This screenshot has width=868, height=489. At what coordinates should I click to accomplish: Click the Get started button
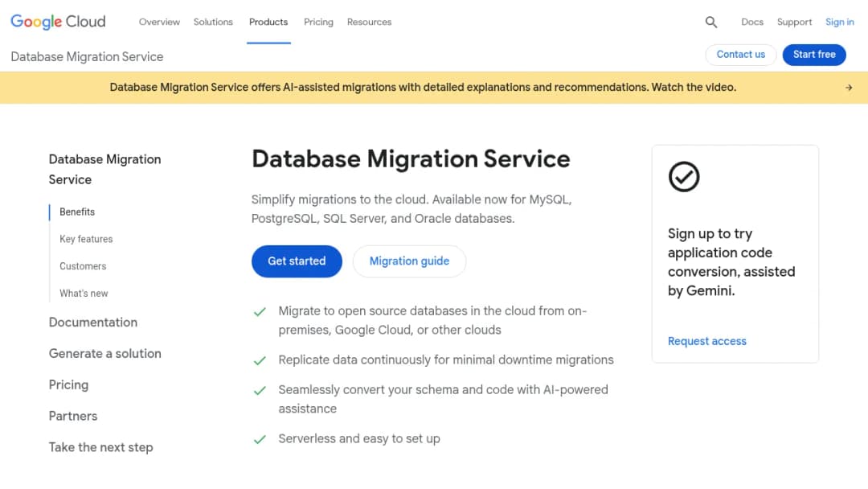(x=297, y=261)
